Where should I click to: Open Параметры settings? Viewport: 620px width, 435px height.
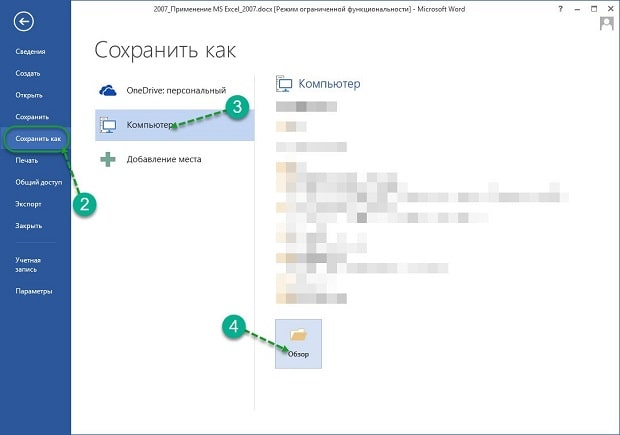[x=34, y=291]
